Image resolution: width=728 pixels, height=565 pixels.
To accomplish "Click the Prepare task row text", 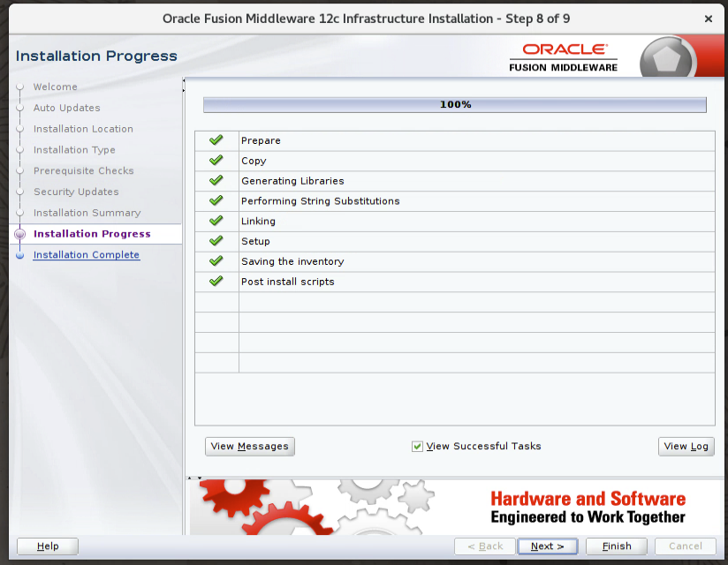I will pos(261,140).
